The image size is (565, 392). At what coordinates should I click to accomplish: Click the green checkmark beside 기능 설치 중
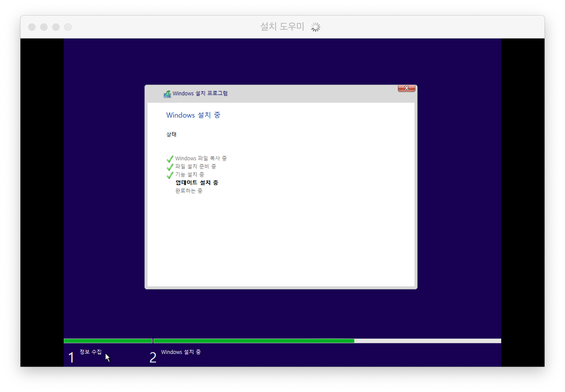point(170,175)
